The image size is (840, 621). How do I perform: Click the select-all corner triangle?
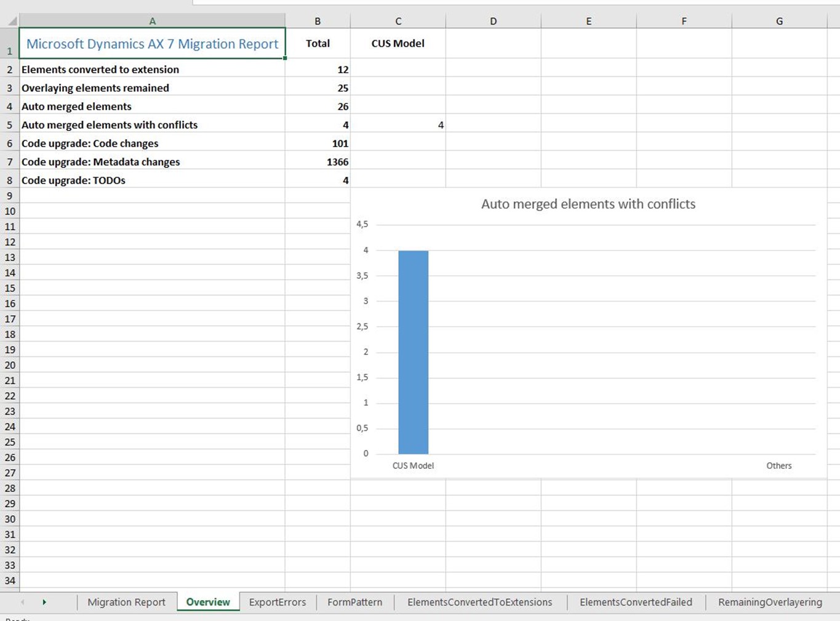(12, 21)
